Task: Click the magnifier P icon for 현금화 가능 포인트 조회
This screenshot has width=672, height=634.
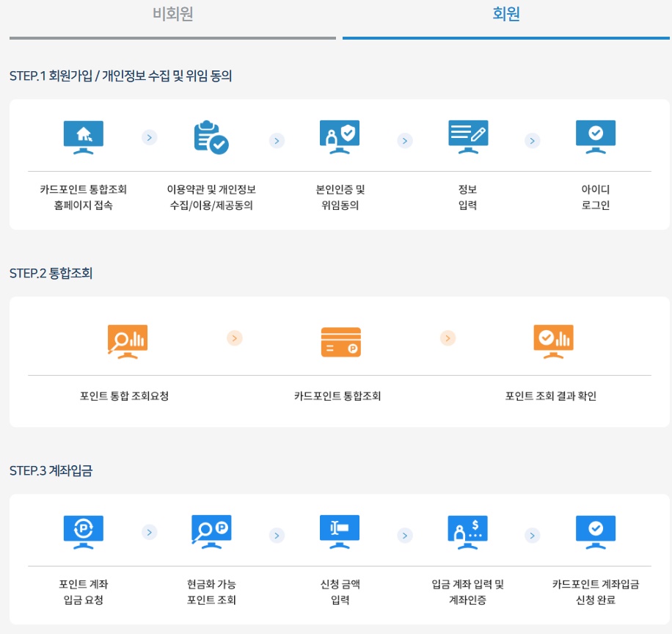Action: point(211,532)
